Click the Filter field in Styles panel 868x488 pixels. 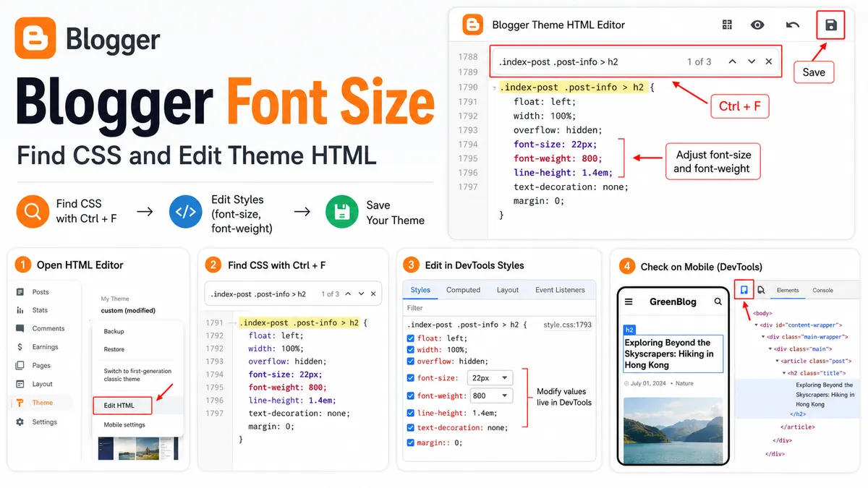tap(499, 308)
